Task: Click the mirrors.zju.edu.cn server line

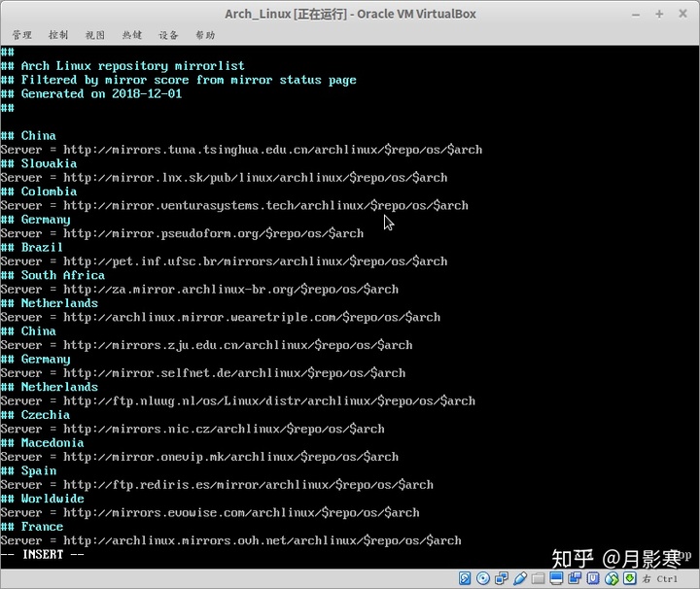Action: coord(207,345)
